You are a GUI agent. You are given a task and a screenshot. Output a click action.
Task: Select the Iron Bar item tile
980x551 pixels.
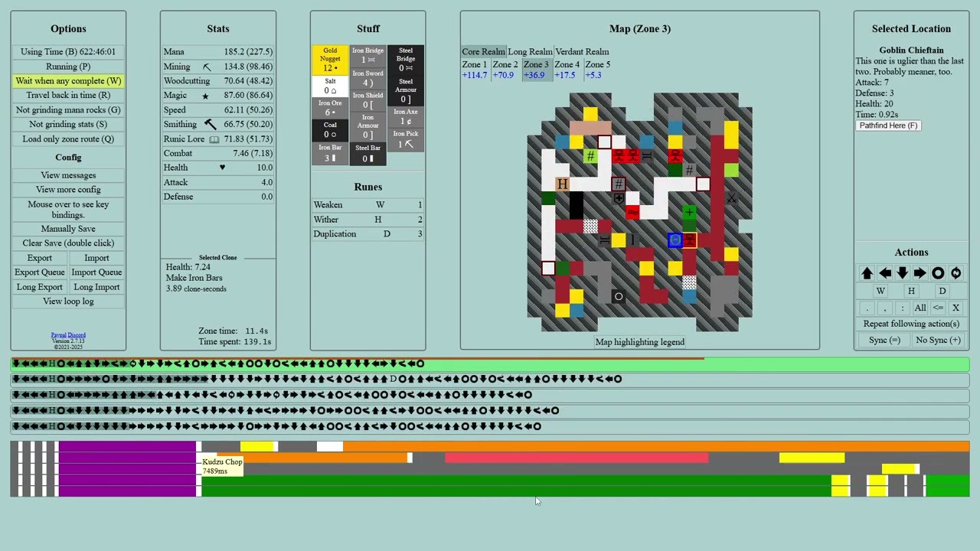pyautogui.click(x=330, y=153)
